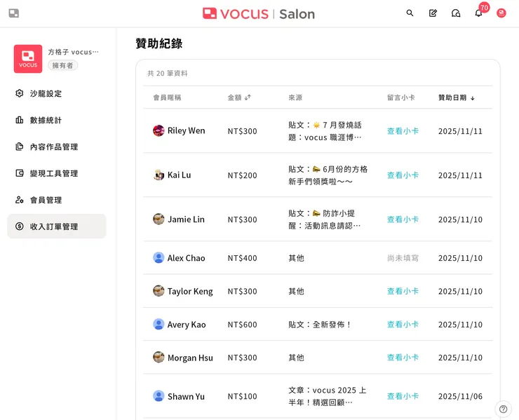Click the red vocus salon avatar in sidebar

click(28, 59)
